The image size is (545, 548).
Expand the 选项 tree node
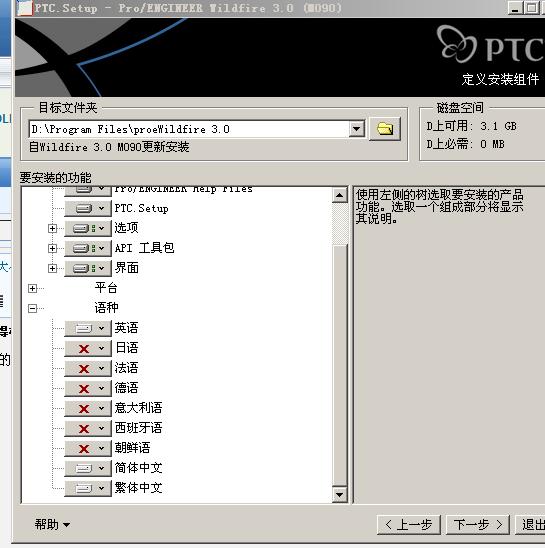[52, 229]
